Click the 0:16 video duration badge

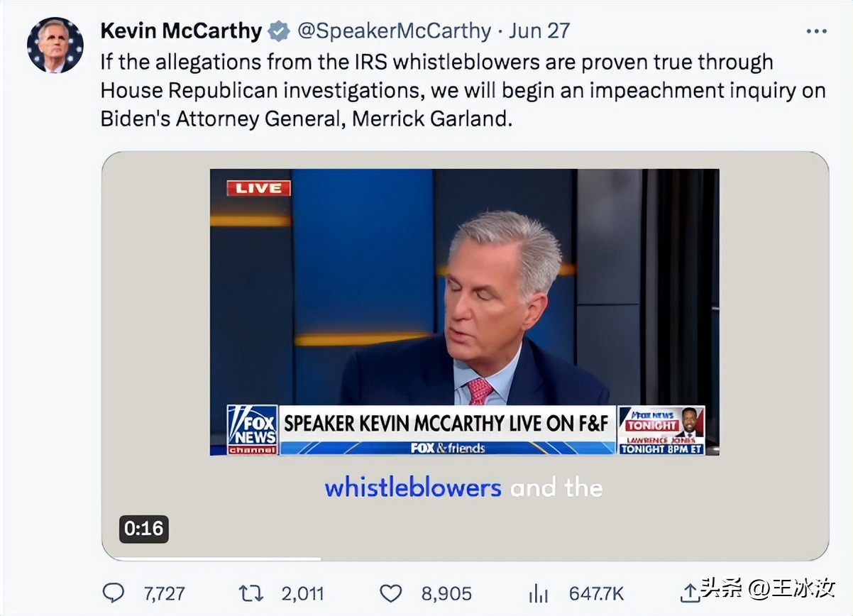[143, 529]
